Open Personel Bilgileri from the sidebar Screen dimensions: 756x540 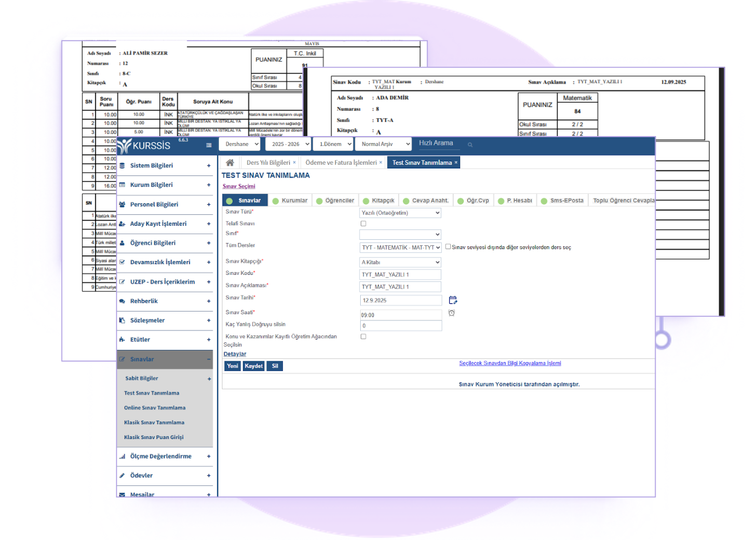point(154,205)
